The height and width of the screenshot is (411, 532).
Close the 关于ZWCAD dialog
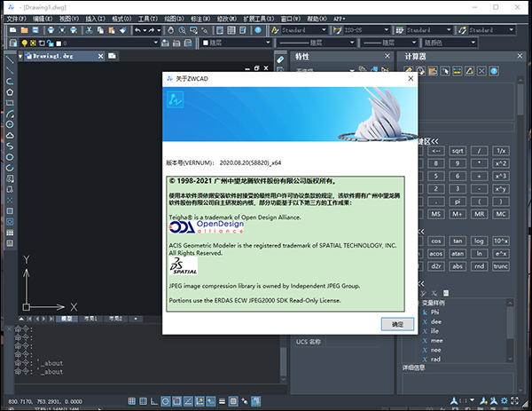410,78
